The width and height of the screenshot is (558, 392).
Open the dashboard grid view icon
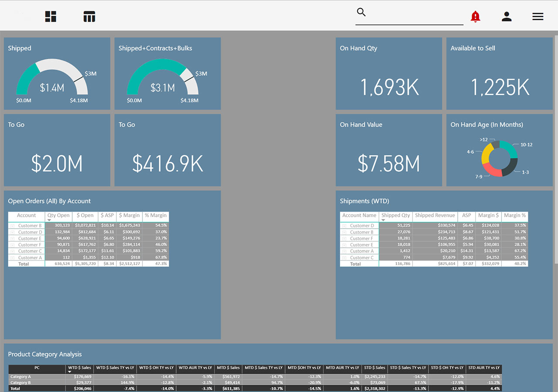pos(51,17)
